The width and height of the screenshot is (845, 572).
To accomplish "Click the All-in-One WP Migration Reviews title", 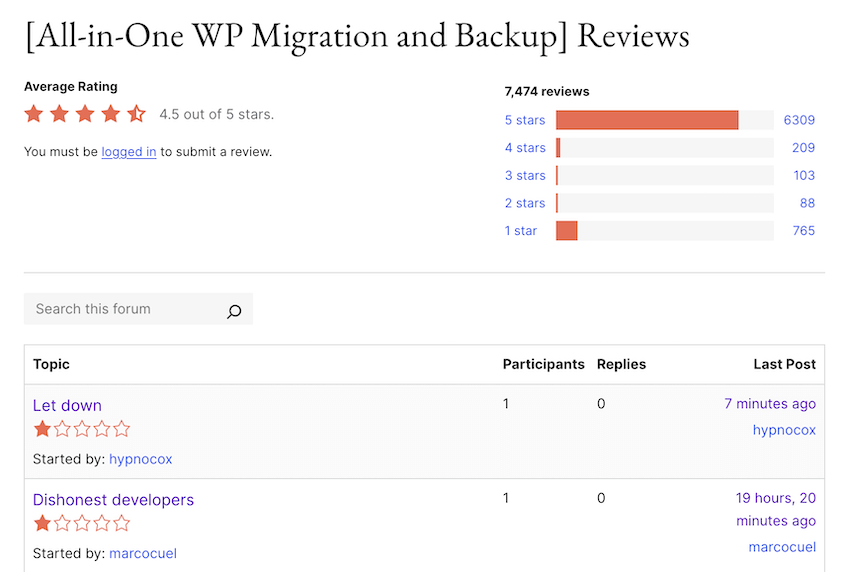I will [357, 36].
